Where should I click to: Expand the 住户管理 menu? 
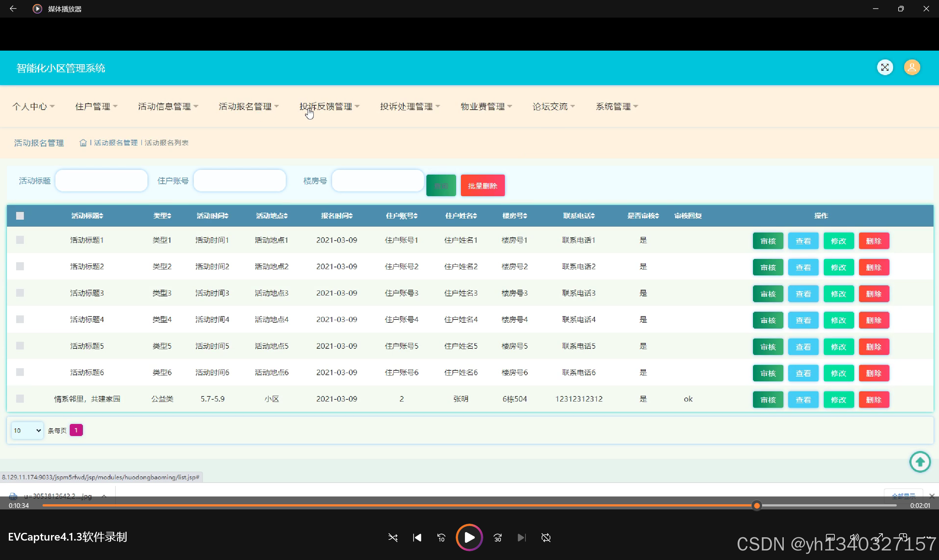[x=96, y=106]
